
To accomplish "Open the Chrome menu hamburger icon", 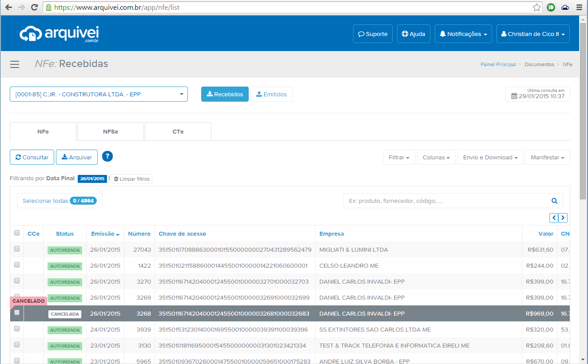I will [579, 8].
